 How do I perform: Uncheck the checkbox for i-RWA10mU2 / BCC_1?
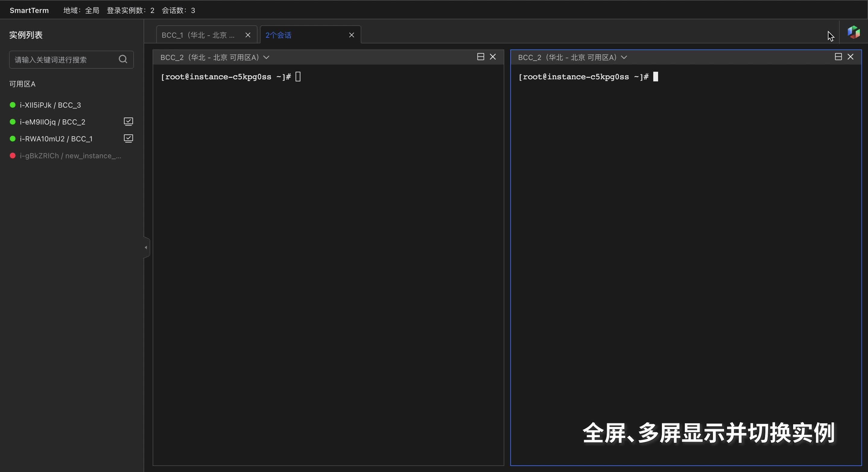(128, 139)
